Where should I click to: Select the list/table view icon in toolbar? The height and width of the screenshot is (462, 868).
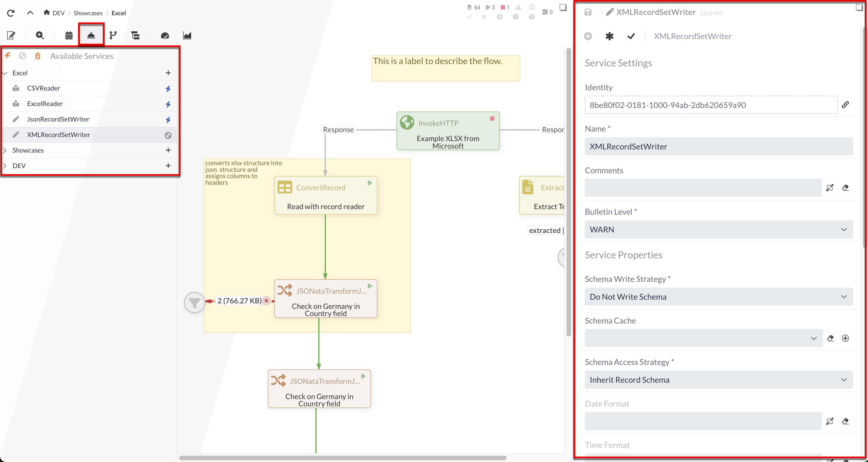[x=135, y=35]
